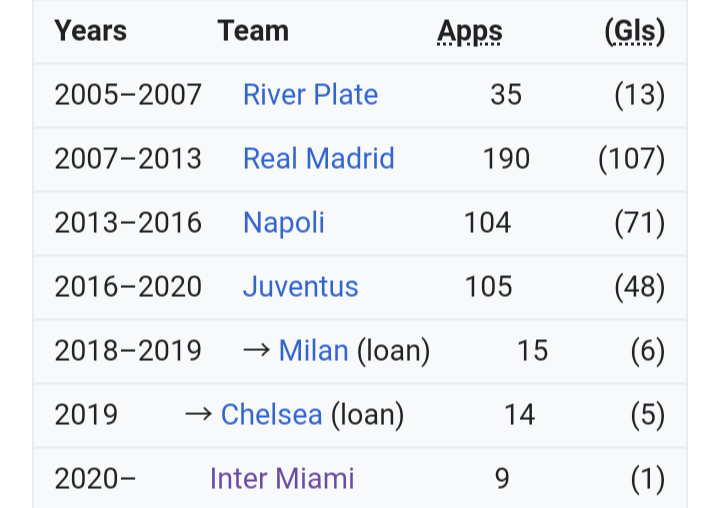Image resolution: width=720 pixels, height=508 pixels.
Task: Open the Real Madrid link
Action: pyautogui.click(x=319, y=158)
